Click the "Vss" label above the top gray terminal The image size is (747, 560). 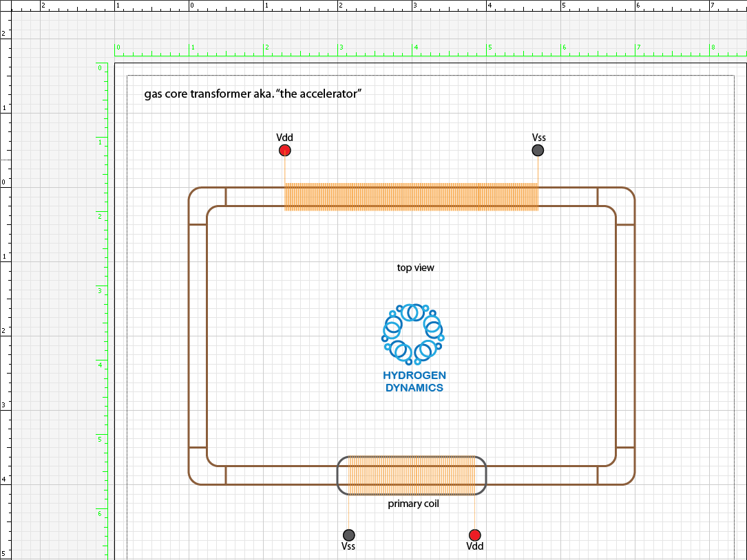click(x=538, y=138)
